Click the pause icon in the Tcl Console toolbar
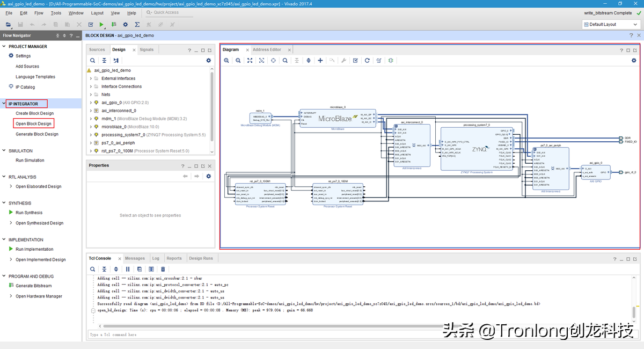 tap(128, 269)
